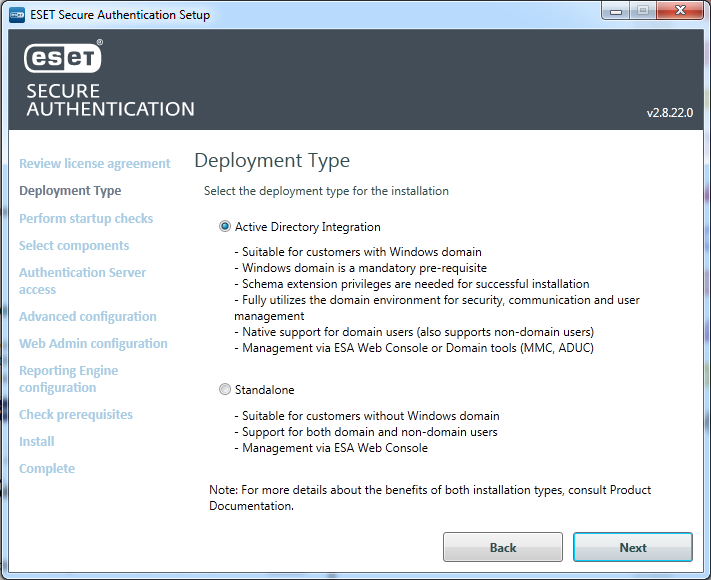Click 'Select the deployment type for the installation' text
This screenshot has height=580, width=711.
[x=326, y=191]
